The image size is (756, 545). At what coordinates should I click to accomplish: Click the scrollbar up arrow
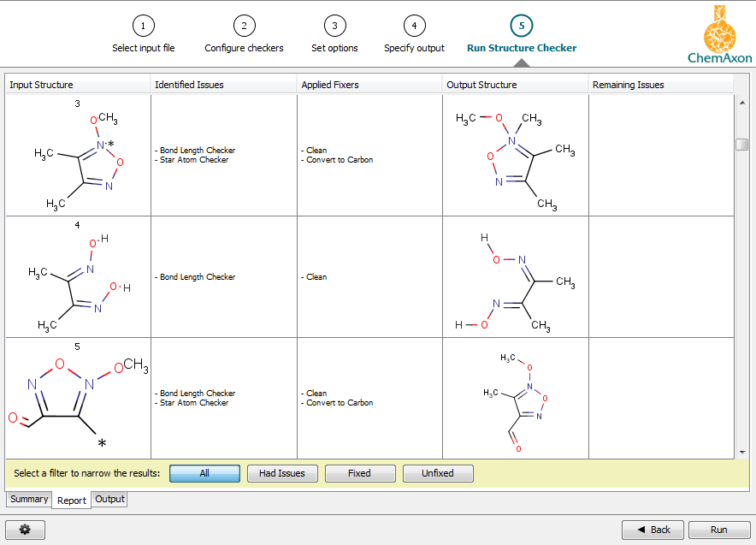pyautogui.click(x=741, y=102)
